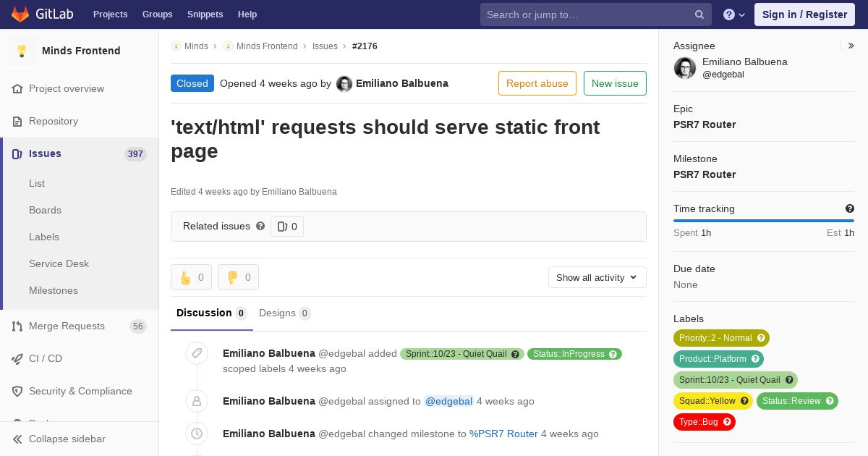Open the Boards submenu item
The image size is (868, 456).
(45, 211)
